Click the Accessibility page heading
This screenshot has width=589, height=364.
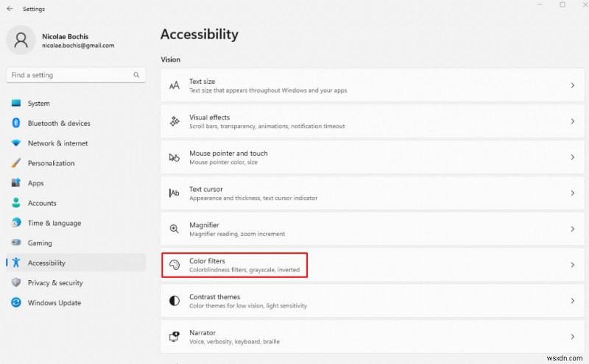coord(200,35)
